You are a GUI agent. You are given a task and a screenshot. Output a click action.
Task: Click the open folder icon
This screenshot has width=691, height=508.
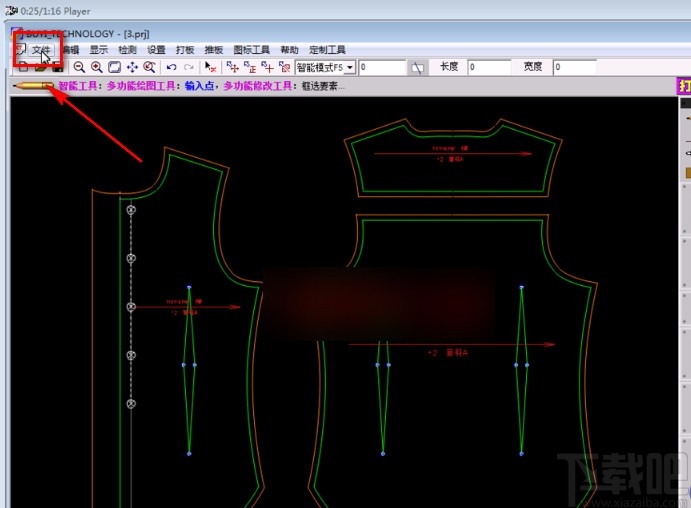click(x=39, y=67)
